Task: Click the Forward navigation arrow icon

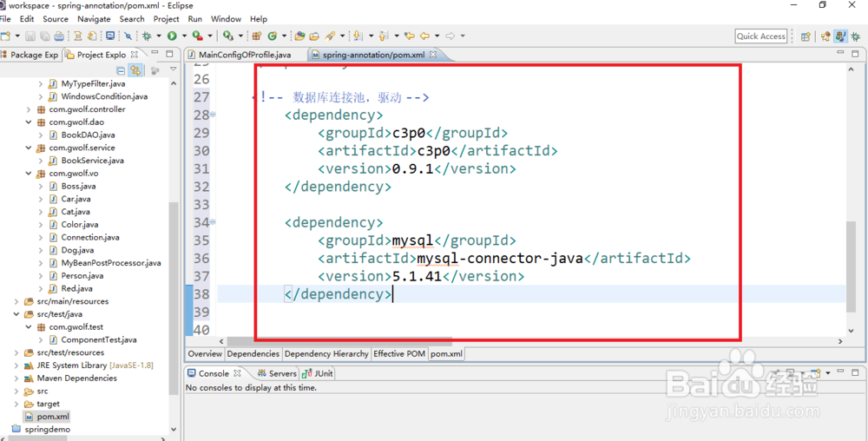Action: click(450, 36)
